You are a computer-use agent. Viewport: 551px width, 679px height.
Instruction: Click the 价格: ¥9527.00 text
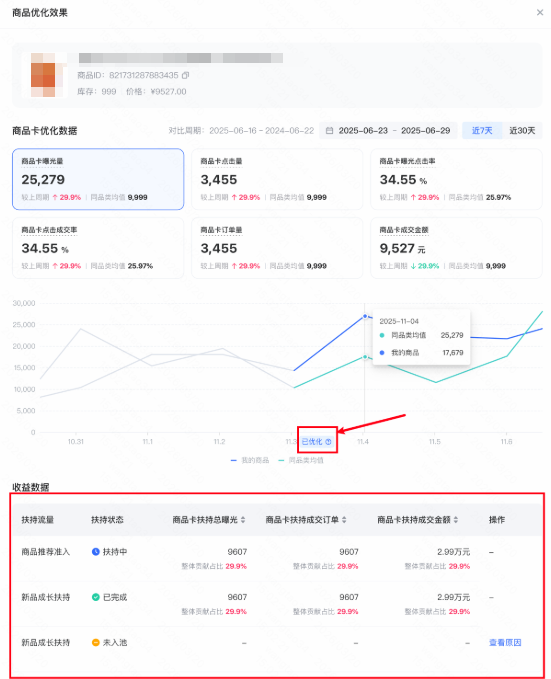pos(156,91)
